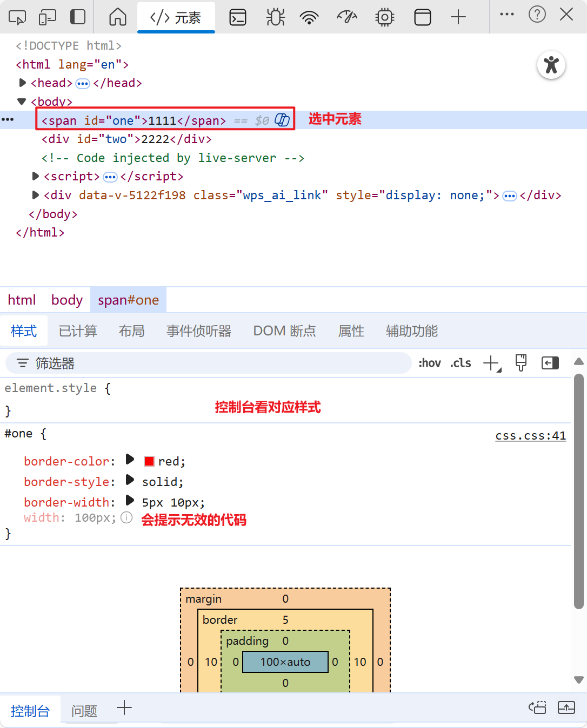587x728 pixels.
Task: Toggle the activity sidebar panel icon
Action: coord(78,17)
